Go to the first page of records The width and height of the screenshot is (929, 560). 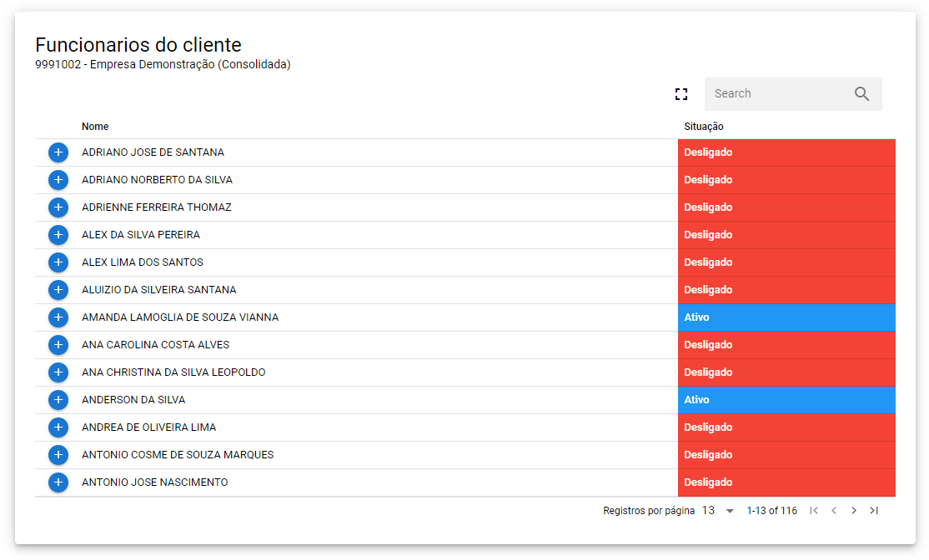point(814,511)
